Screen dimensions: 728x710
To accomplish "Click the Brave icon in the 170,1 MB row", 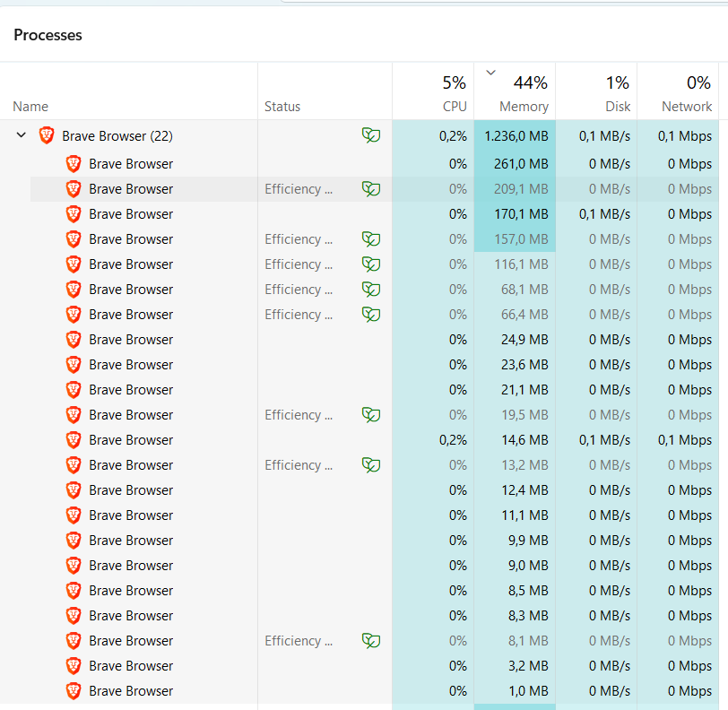I will pos(74,214).
